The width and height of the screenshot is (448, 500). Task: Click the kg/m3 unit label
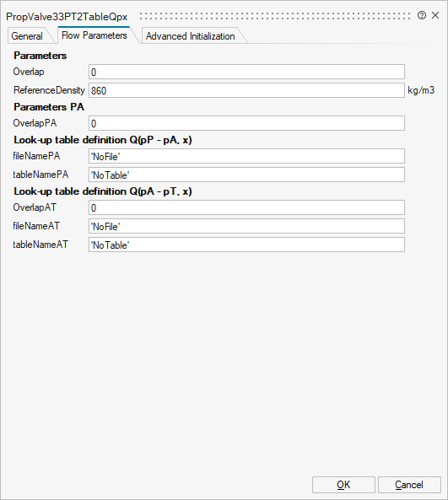coord(421,90)
